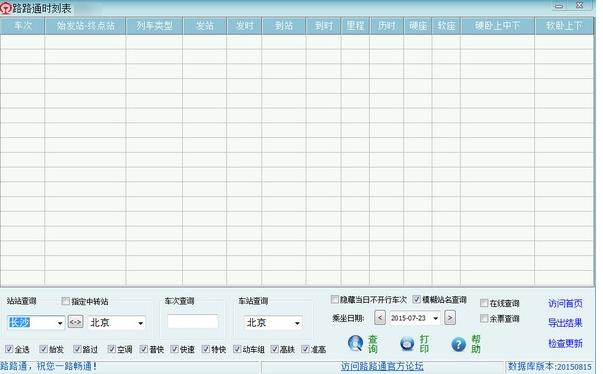Click the 访问首页 link

(x=565, y=303)
